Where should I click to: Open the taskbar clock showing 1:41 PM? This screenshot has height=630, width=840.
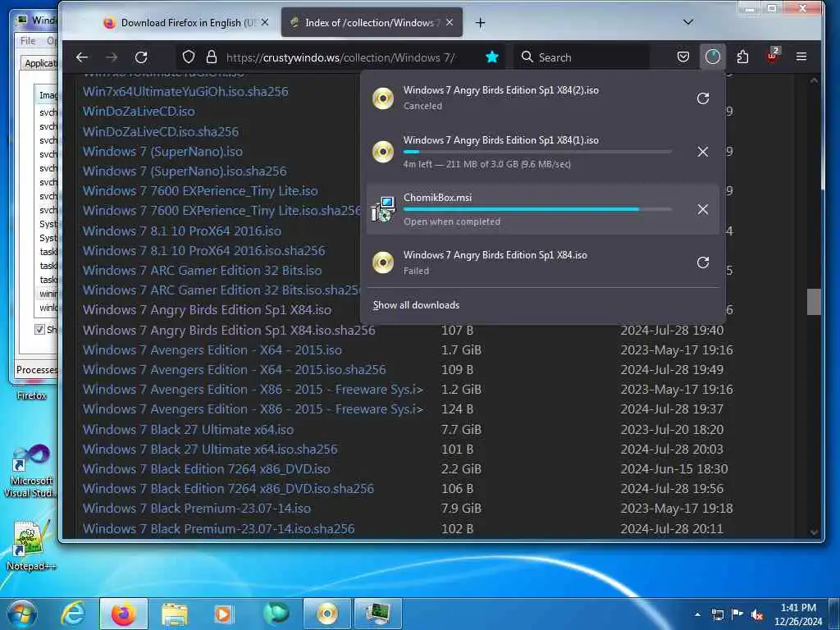(798, 614)
